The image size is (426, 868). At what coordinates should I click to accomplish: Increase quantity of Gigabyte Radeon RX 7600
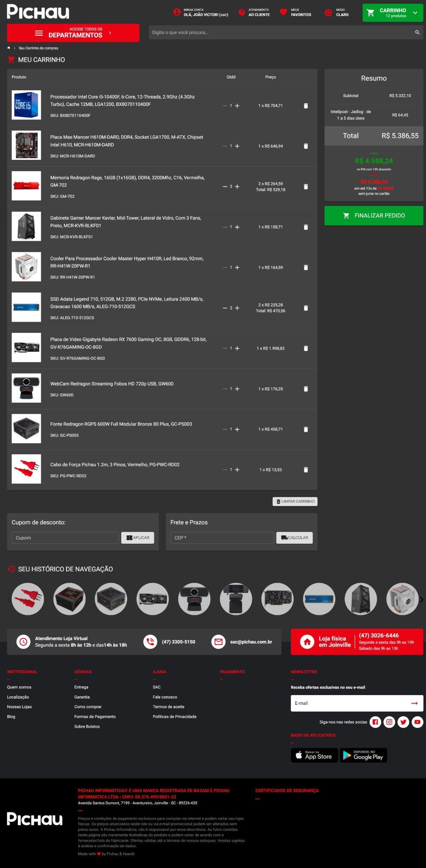237,348
